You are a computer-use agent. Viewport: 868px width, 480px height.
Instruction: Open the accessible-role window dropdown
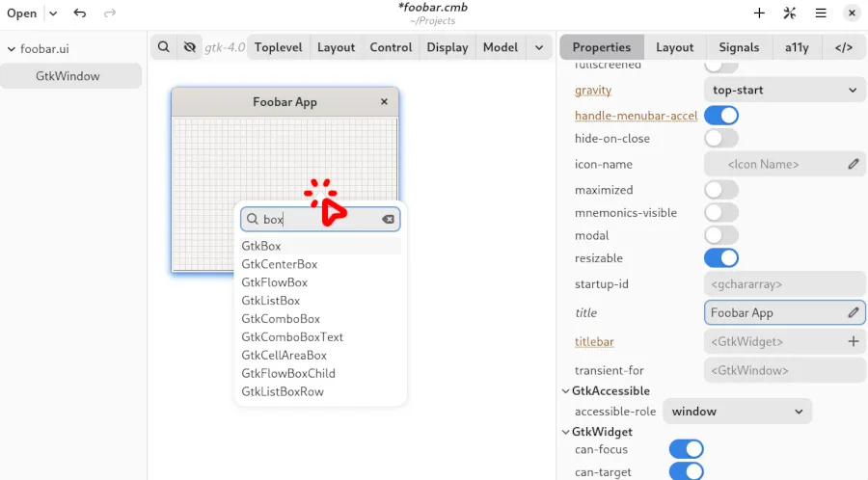pyautogui.click(x=737, y=412)
